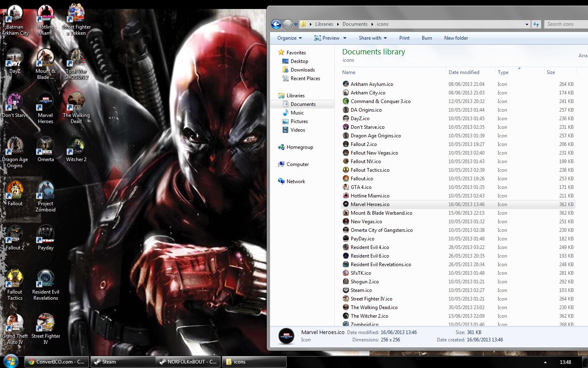Select Project Zomboid desktop shortcut
The width and height of the screenshot is (588, 368).
[45, 197]
